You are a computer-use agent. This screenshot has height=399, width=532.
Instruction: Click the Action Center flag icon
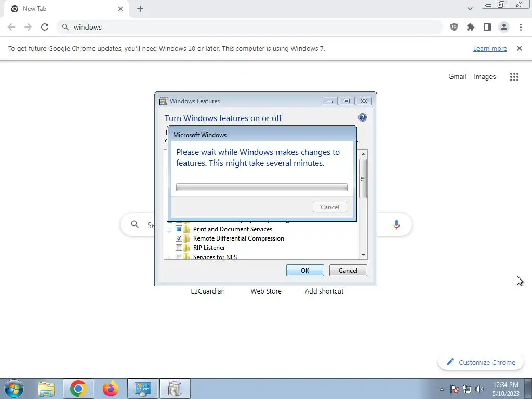455,389
